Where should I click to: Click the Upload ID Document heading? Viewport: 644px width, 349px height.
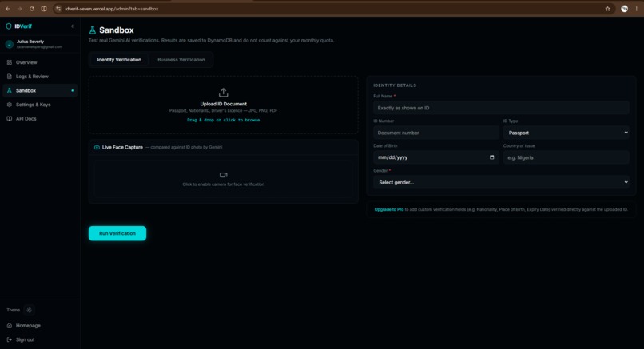(x=224, y=104)
